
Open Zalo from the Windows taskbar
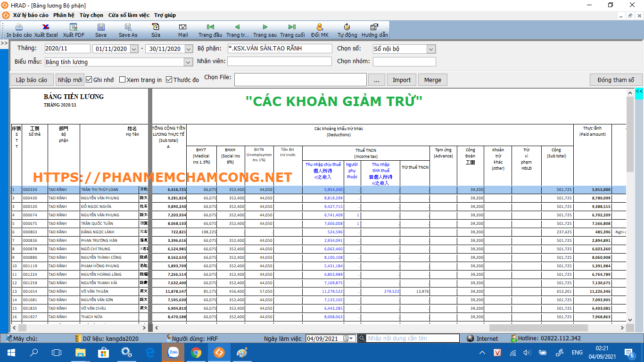click(x=173, y=352)
